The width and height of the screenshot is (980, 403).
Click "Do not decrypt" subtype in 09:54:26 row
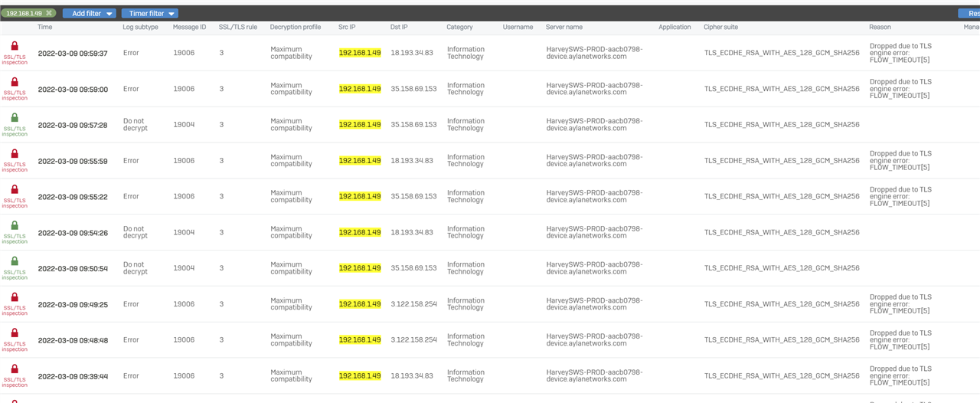pyautogui.click(x=134, y=232)
